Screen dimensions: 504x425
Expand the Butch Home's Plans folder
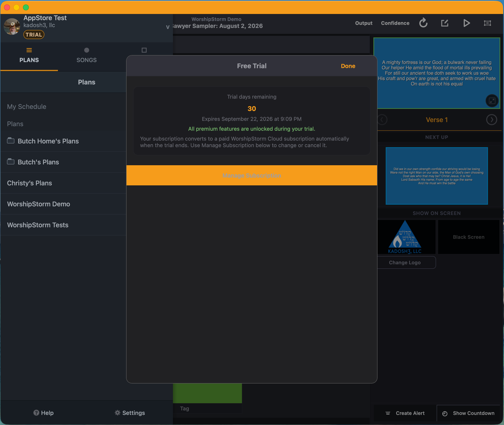coord(63,141)
